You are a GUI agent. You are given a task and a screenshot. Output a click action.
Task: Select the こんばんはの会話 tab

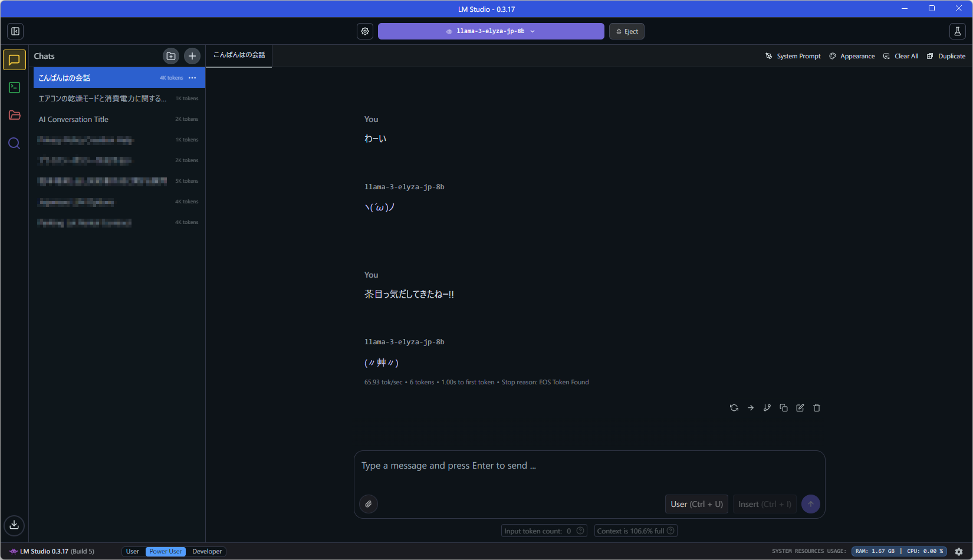pos(239,55)
